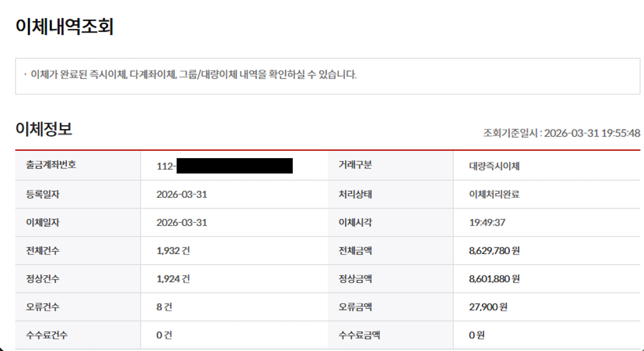This screenshot has height=351, width=644.
Task: Click the 이체시각 label cell
Action: coord(390,223)
